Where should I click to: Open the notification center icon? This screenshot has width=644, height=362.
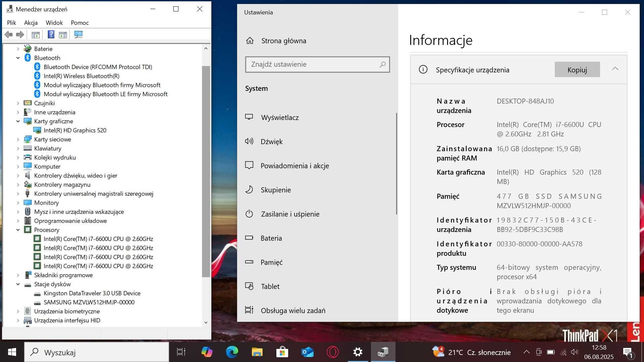pos(628,352)
